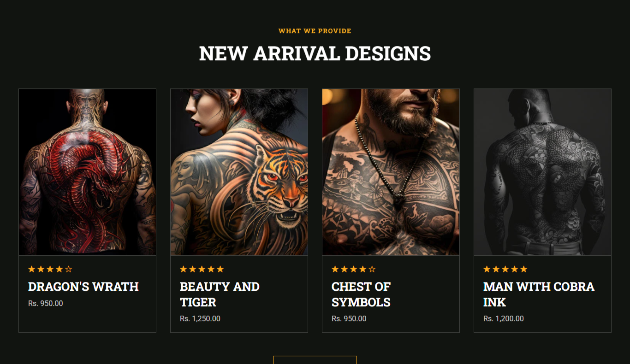
Task: Click the New Arrival Designs heading
Action: pyautogui.click(x=315, y=53)
